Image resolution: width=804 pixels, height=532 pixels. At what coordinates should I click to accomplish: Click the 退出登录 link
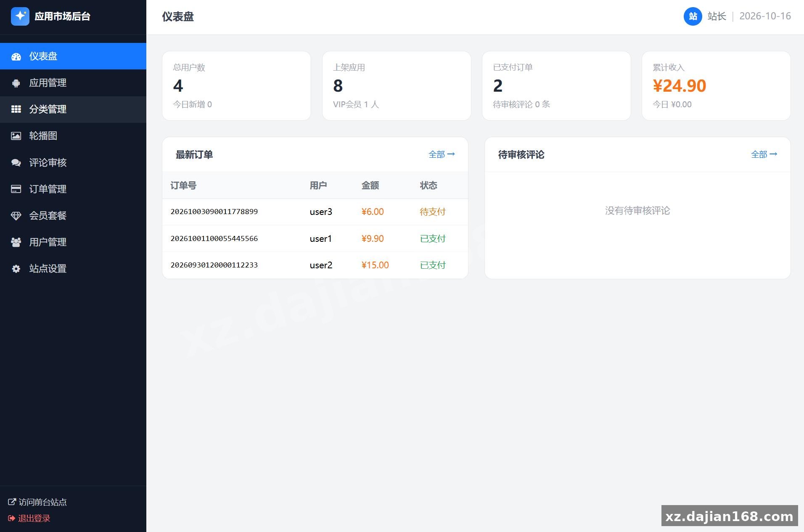pyautogui.click(x=29, y=518)
